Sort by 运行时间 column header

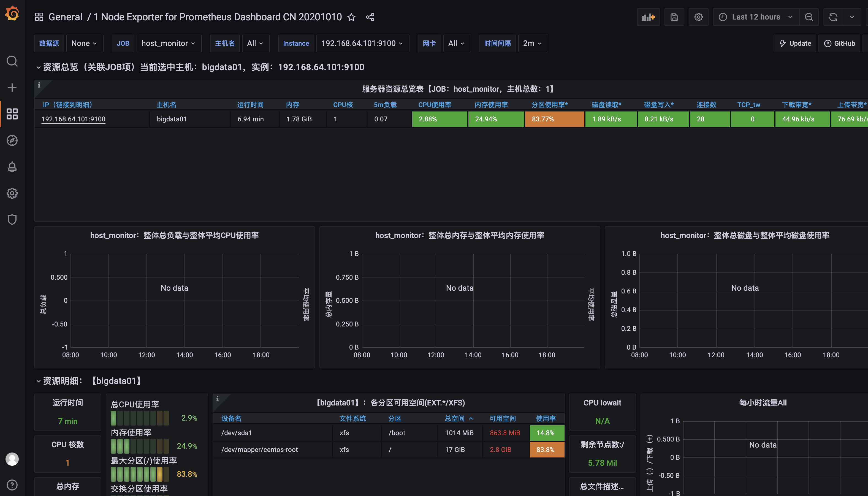coord(251,105)
